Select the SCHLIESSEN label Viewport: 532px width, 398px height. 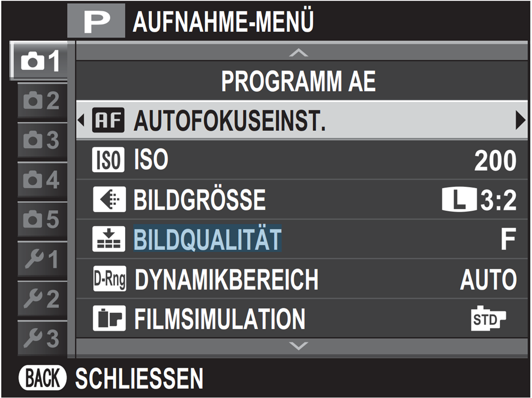pyautogui.click(x=139, y=379)
